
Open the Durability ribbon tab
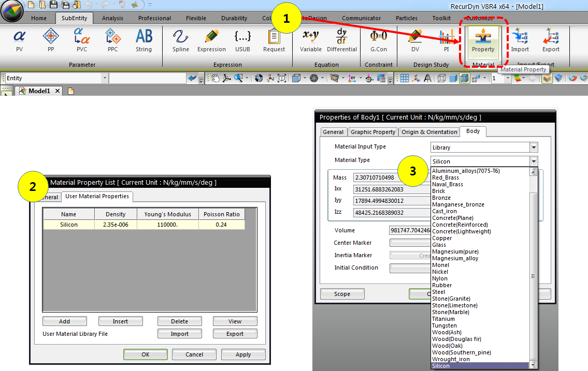[234, 18]
